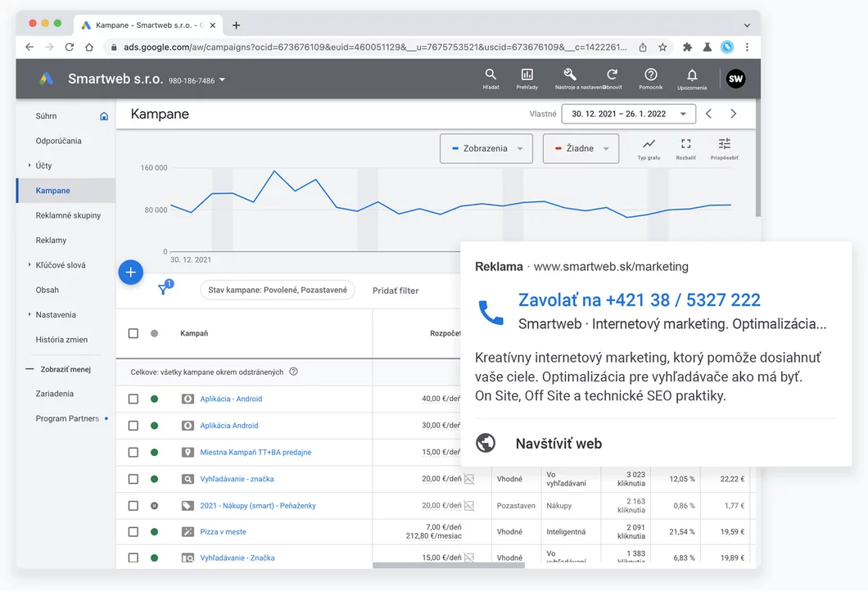
Task: Open Upozornenia notifications bell
Action: 692,74
